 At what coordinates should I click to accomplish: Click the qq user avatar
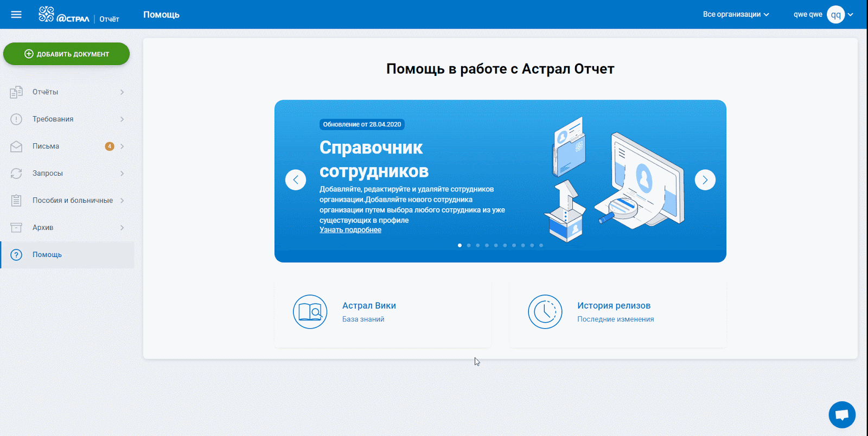[x=836, y=15]
